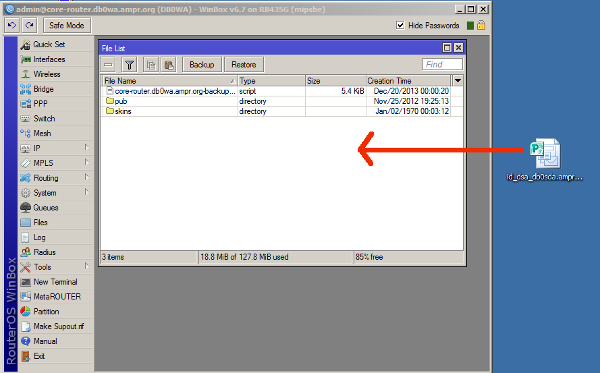Open the Wireless section

tap(56, 74)
